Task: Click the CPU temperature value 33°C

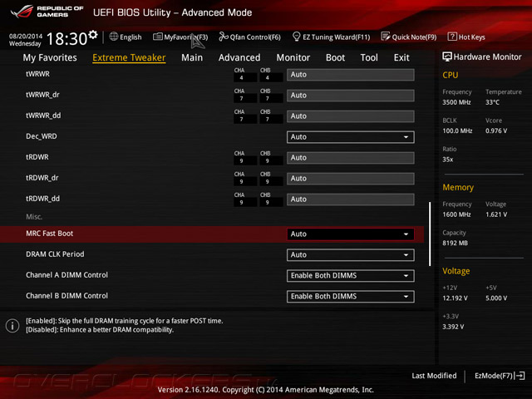Action: 492,102
